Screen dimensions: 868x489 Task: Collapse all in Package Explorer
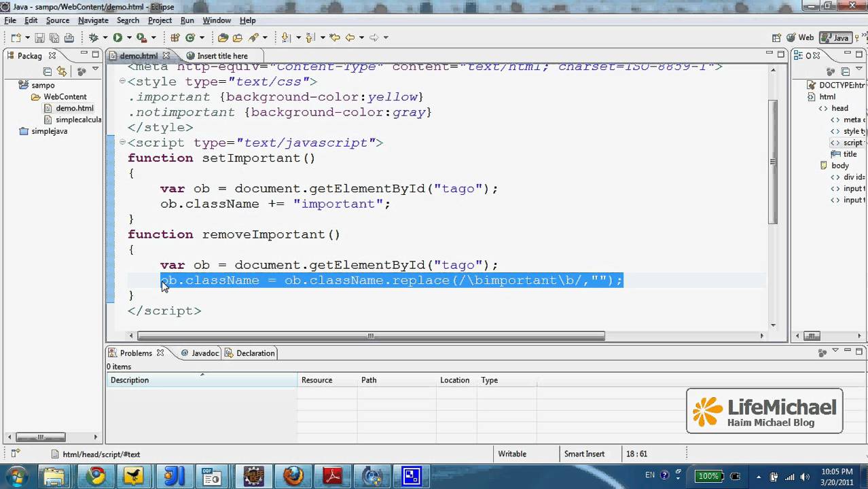(x=48, y=71)
